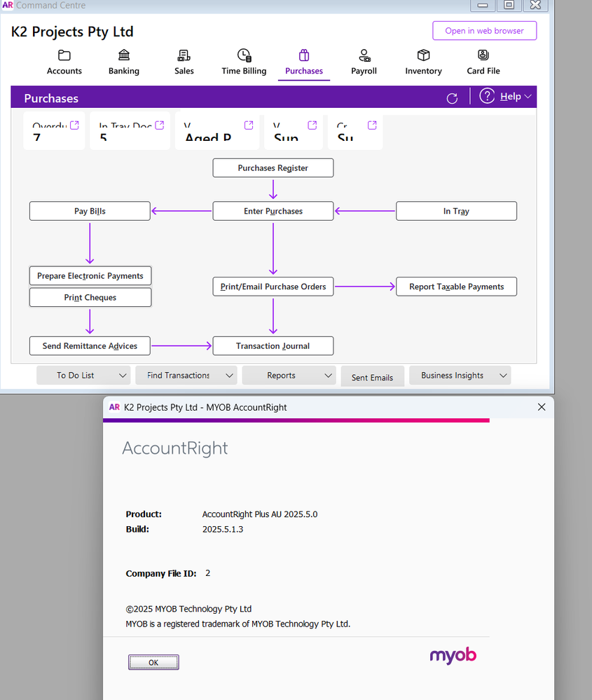The image size is (592, 700).
Task: Pop out the Overdue summary card
Action: click(75, 125)
